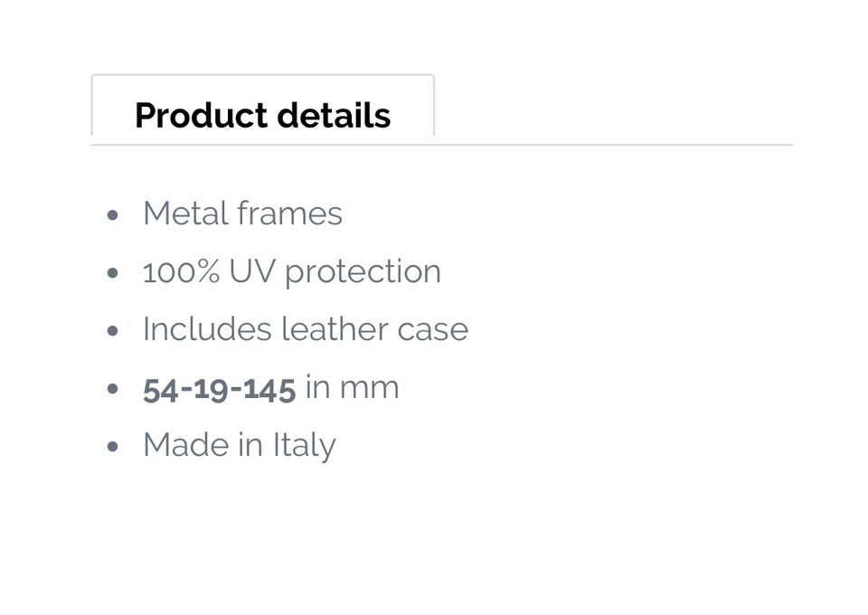Click the Metal frames list item
The image size is (868, 615).
point(242,214)
